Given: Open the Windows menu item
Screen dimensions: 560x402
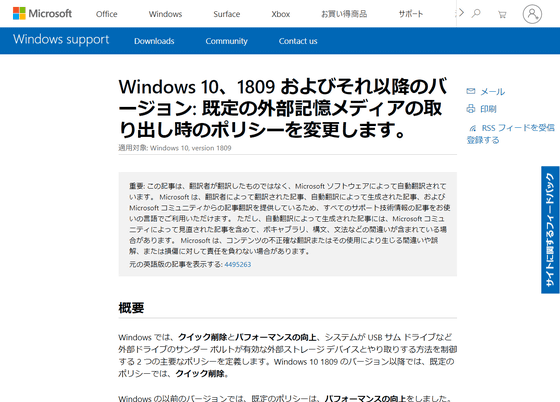Looking at the screenshot, I should pyautogui.click(x=165, y=14).
